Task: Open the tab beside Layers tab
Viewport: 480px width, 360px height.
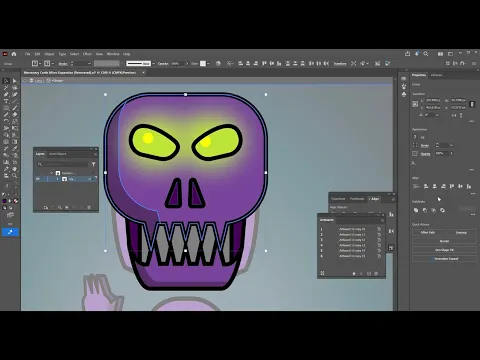Action: (58, 154)
